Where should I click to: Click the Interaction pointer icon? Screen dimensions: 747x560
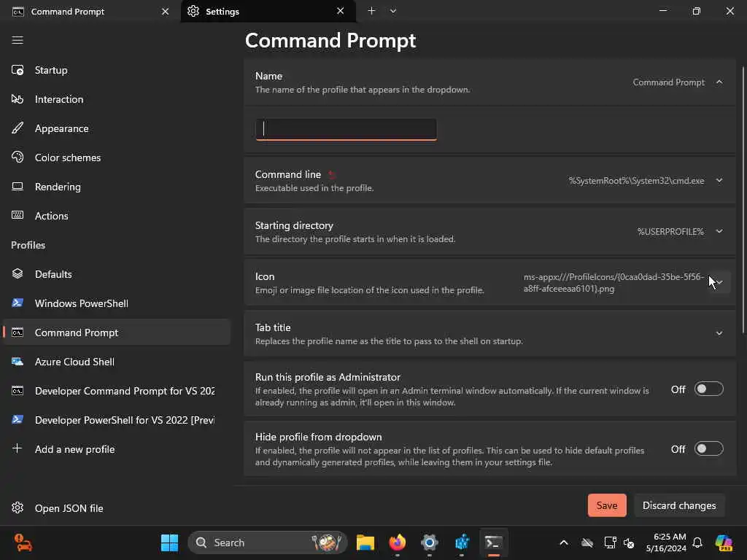click(x=18, y=99)
